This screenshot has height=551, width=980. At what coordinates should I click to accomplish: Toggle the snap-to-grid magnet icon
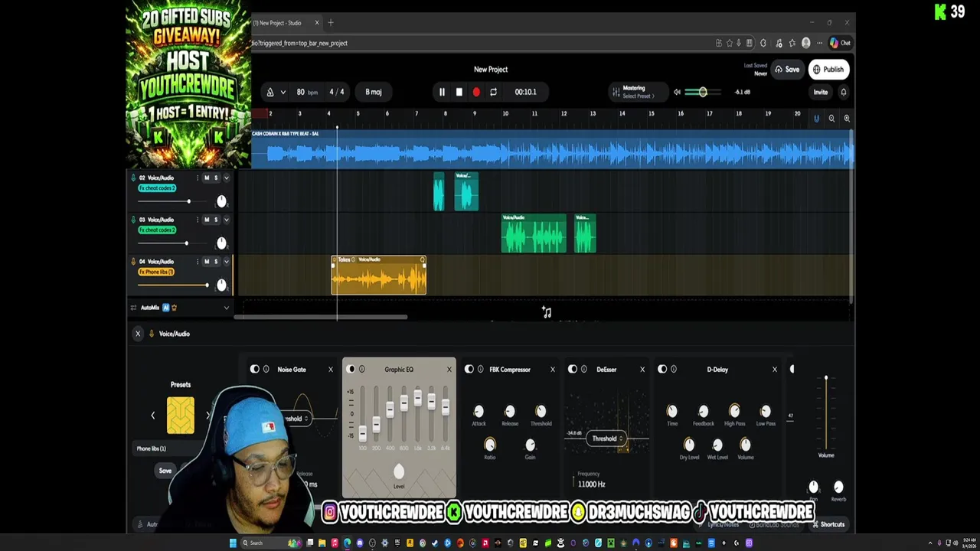pyautogui.click(x=816, y=118)
